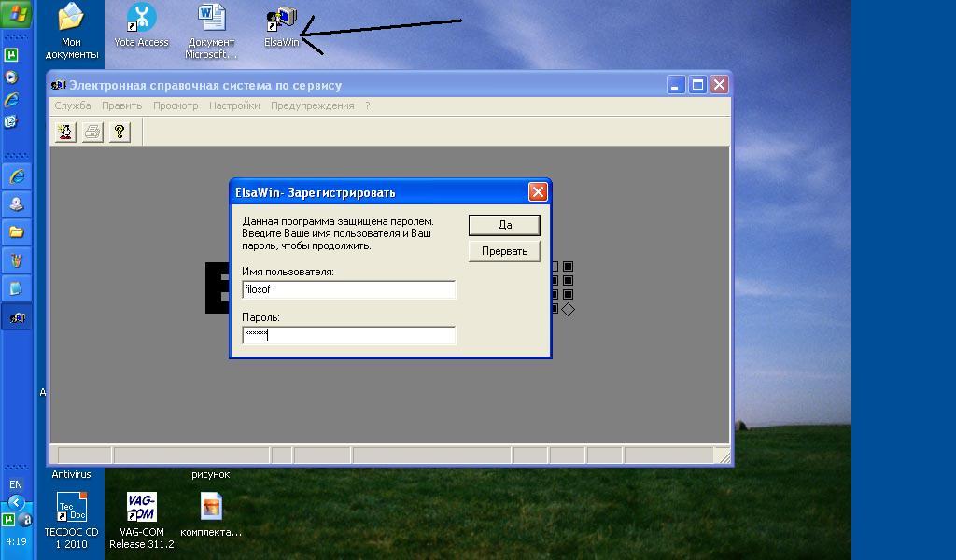The width and height of the screenshot is (956, 560).
Task: Open the VAG-COM Release 311.2 shortcut
Action: click(x=141, y=509)
